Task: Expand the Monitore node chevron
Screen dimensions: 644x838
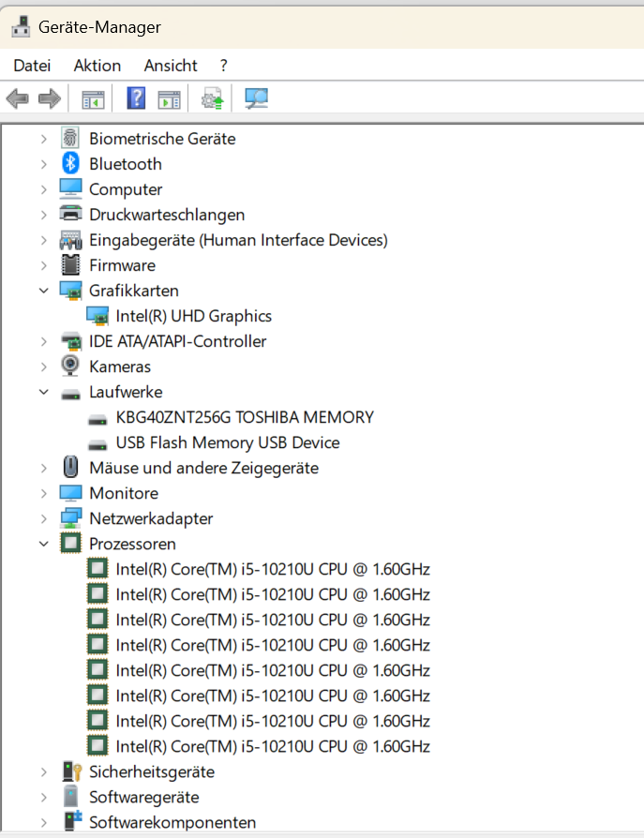Action: click(x=44, y=493)
